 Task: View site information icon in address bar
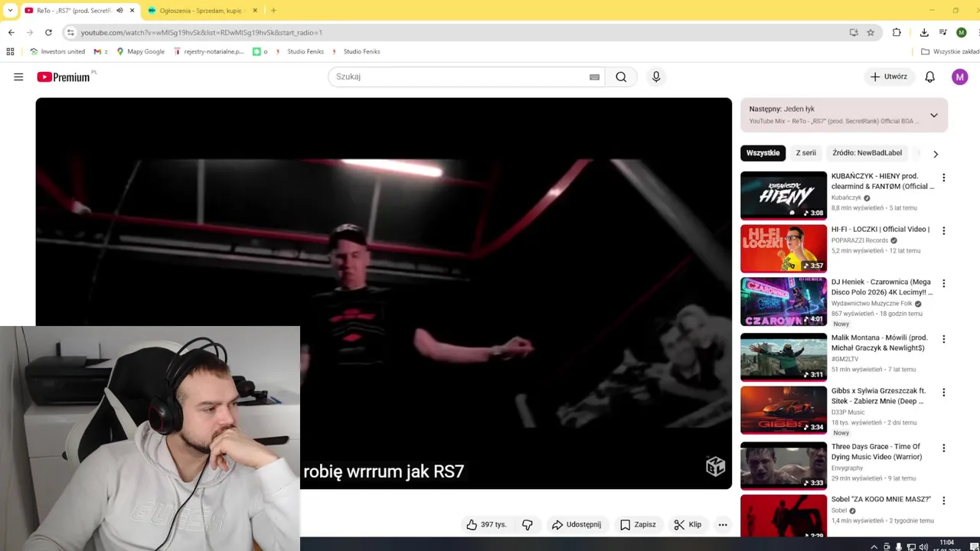(70, 32)
